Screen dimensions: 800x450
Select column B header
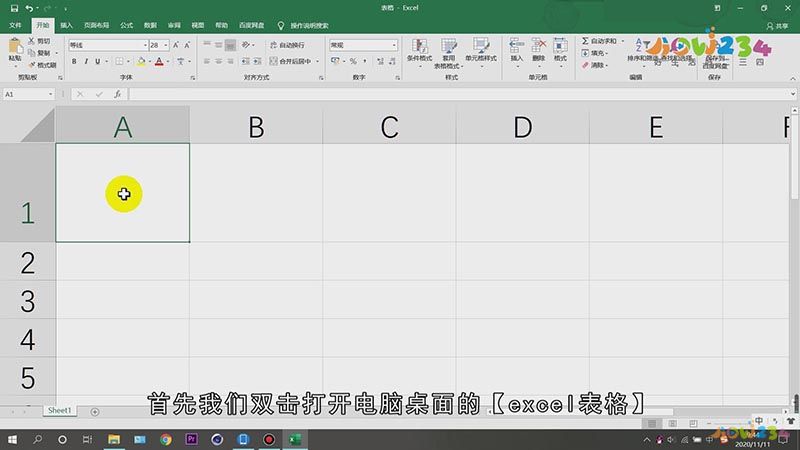tap(256, 126)
